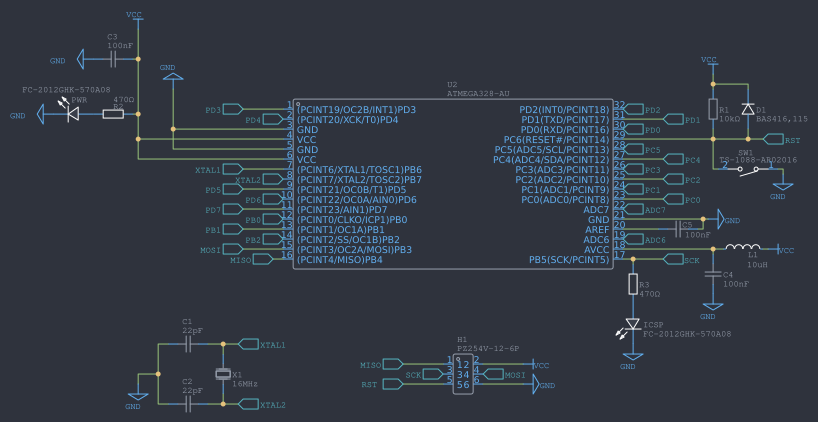
Task: Select the 16MHz crystal X1 symbol
Action: click(222, 374)
